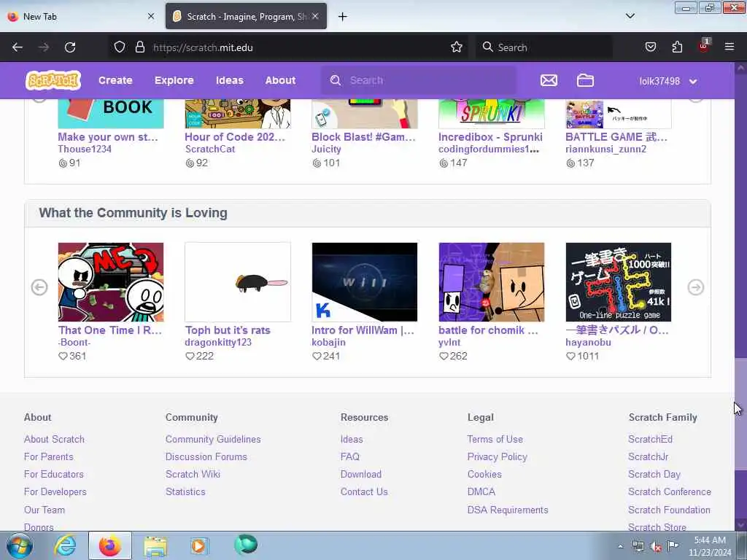This screenshot has height=560, width=747.
Task: Open the Toph but it's rats thumbnail
Action: (x=238, y=282)
